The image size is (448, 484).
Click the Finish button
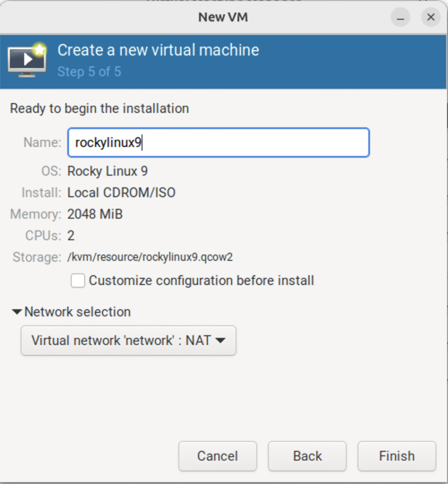pos(397,456)
